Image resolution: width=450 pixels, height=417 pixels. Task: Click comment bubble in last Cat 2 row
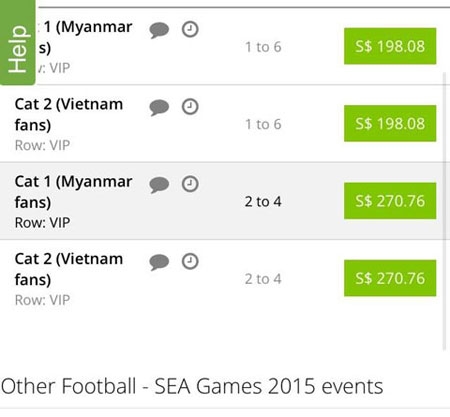click(159, 262)
